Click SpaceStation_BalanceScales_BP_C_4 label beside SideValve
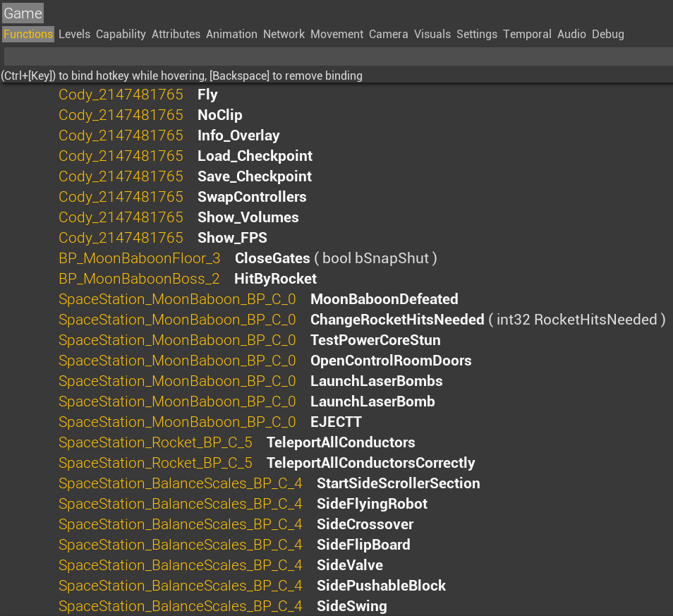This screenshot has height=616, width=673. (x=181, y=565)
